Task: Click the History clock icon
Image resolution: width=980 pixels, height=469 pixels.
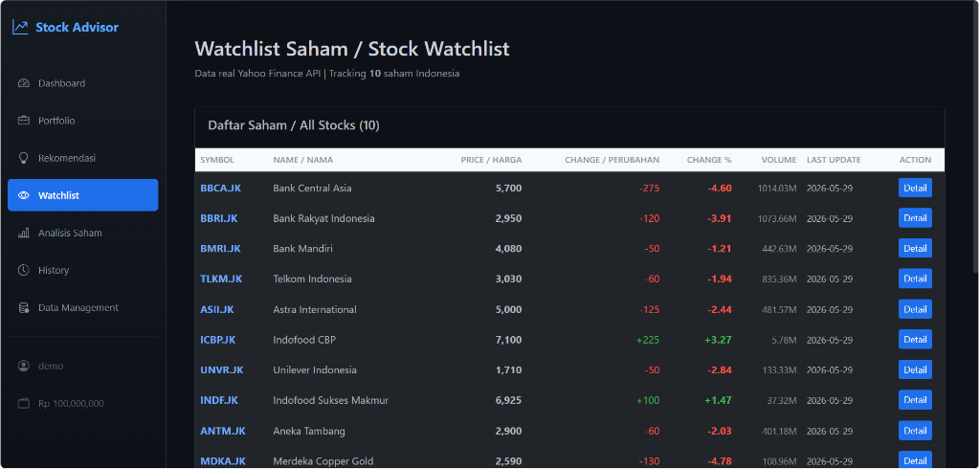Action: point(24,270)
